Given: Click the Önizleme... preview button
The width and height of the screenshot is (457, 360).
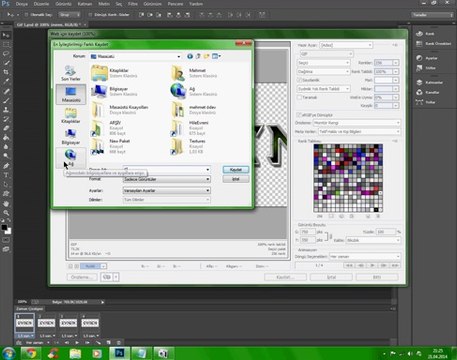Looking at the screenshot, I should (x=82, y=277).
